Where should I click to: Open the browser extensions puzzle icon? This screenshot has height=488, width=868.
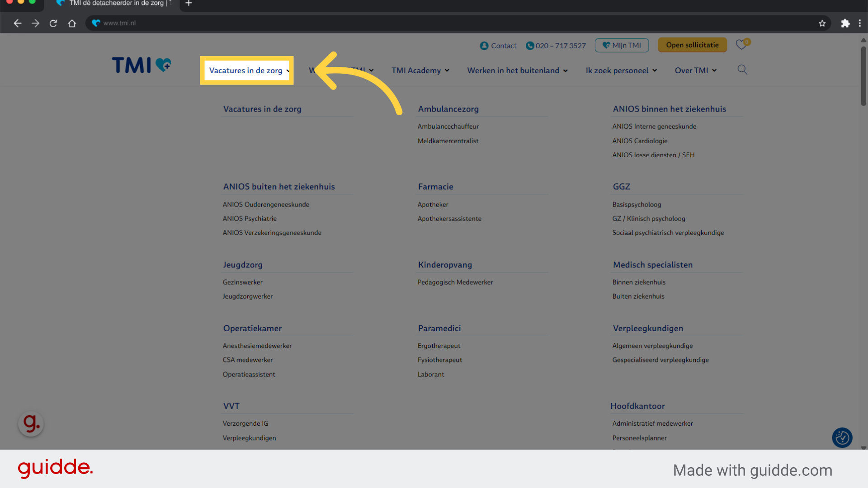coord(845,23)
